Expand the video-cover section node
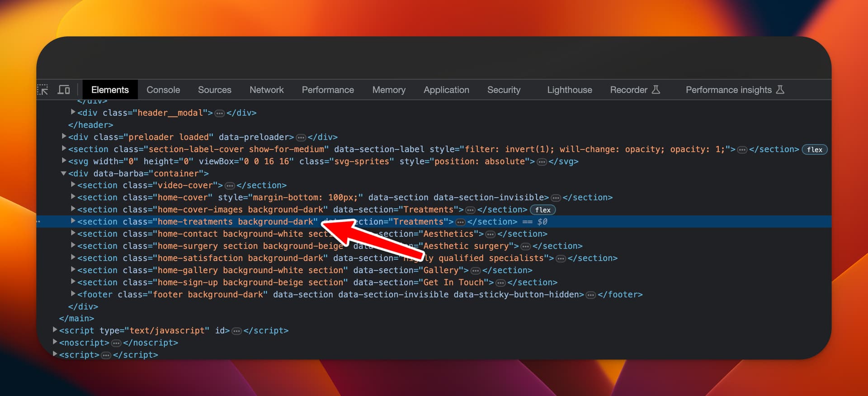Image resolution: width=868 pixels, height=396 pixels. [73, 185]
